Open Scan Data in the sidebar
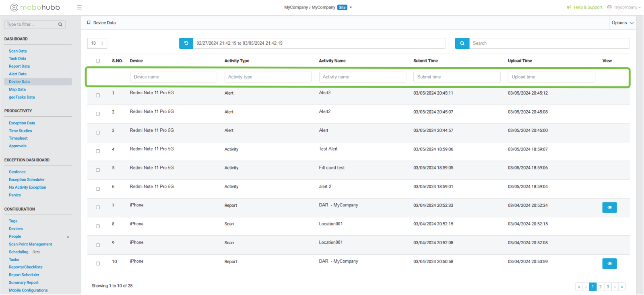Viewport: 644px width, 295px height. tap(18, 51)
